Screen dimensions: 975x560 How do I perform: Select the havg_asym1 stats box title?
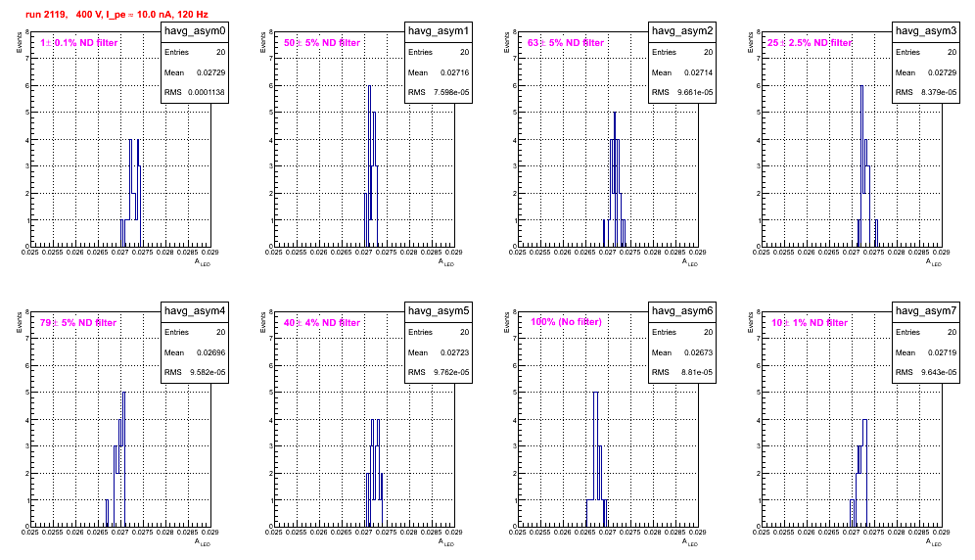[x=439, y=31]
